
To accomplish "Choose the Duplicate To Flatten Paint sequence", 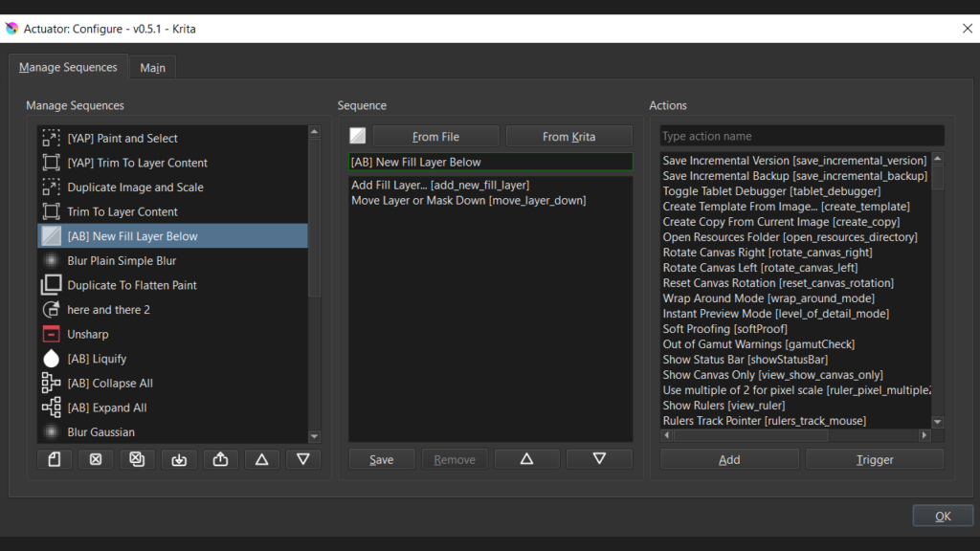I will (172, 285).
